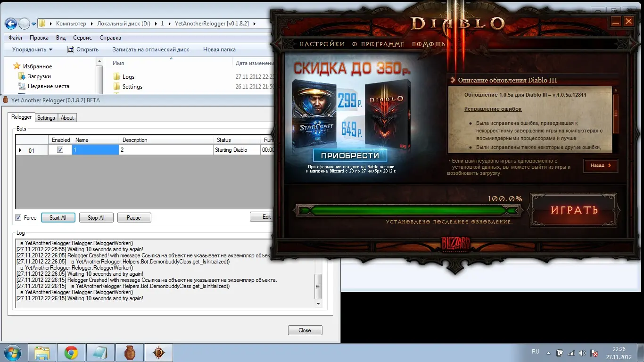Click the ПРИОБРЕСТИ banner button
This screenshot has height=362, width=644.
coord(350,156)
